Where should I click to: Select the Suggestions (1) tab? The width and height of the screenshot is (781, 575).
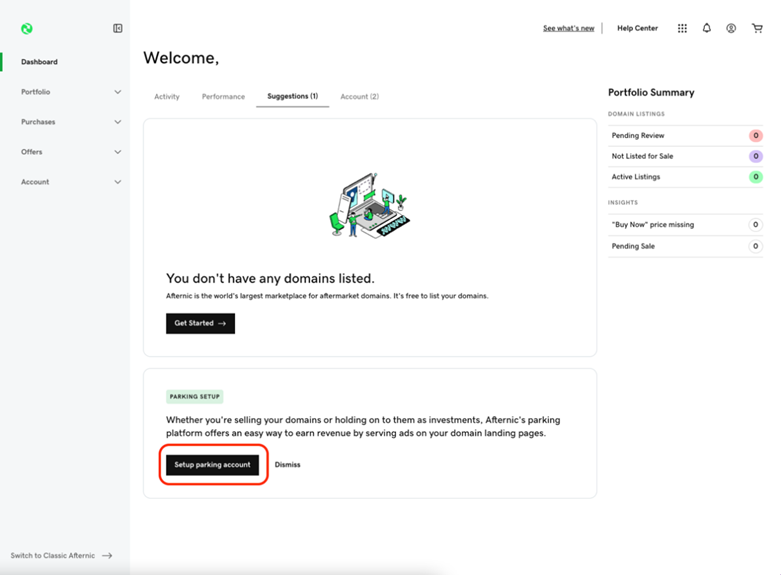tap(292, 96)
